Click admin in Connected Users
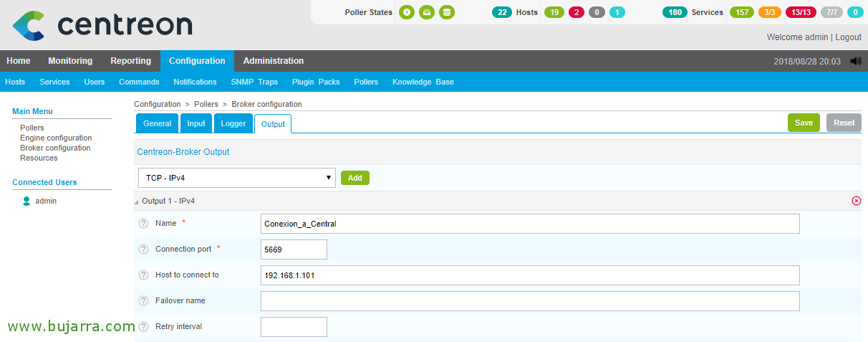This screenshot has width=868, height=342. coord(46,201)
